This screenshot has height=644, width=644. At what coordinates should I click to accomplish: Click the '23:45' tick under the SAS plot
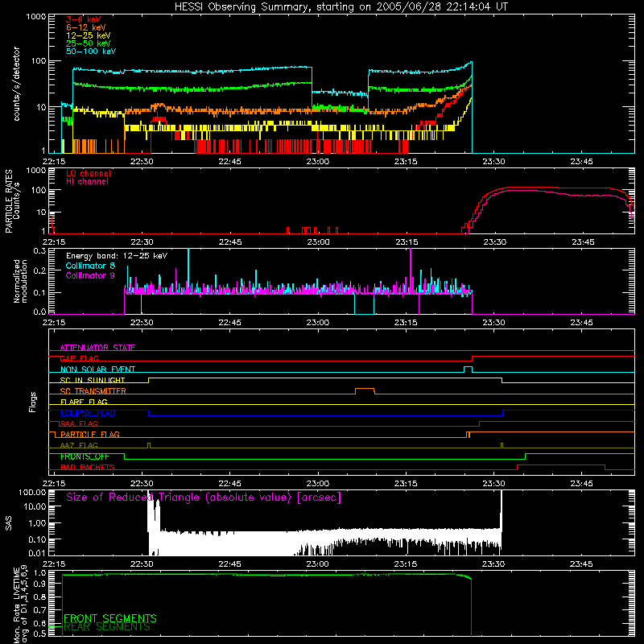click(x=581, y=564)
